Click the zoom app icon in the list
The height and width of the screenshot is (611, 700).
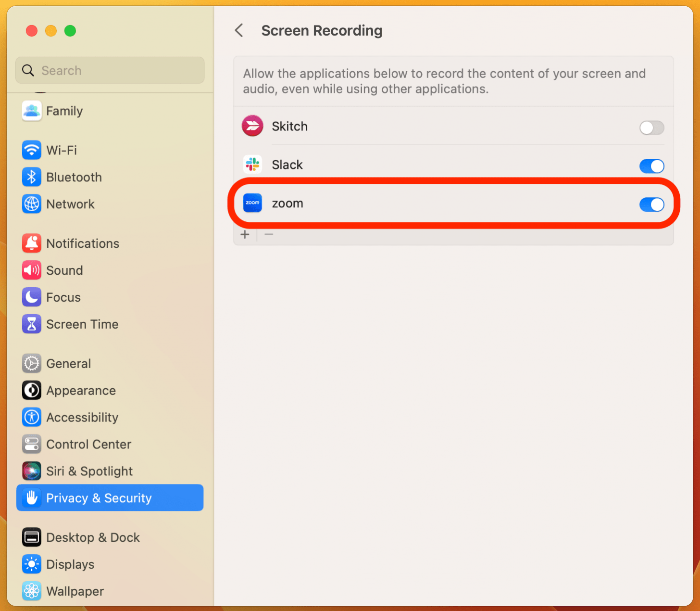(252, 203)
